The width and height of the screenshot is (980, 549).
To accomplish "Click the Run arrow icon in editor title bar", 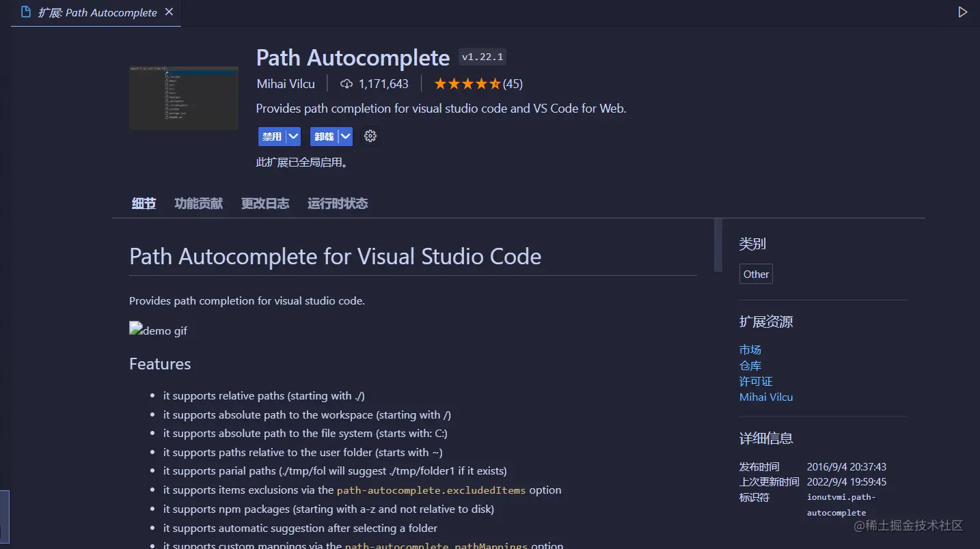I will tap(962, 12).
